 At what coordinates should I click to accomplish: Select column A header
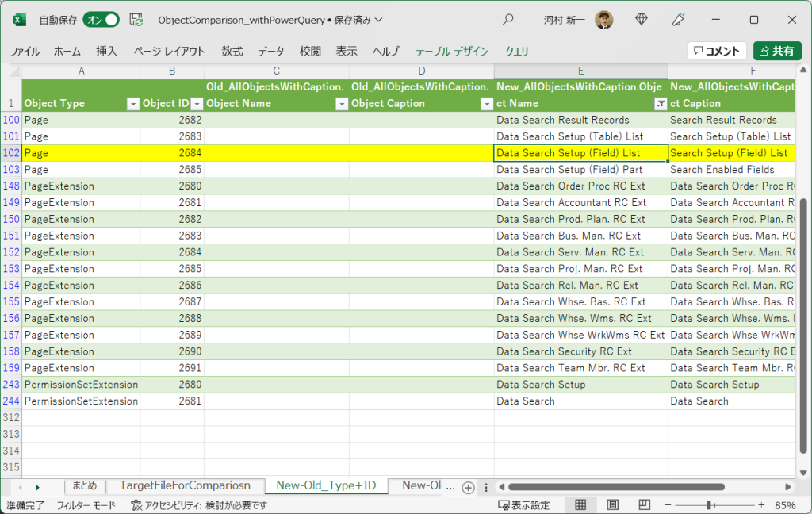pyautogui.click(x=82, y=71)
